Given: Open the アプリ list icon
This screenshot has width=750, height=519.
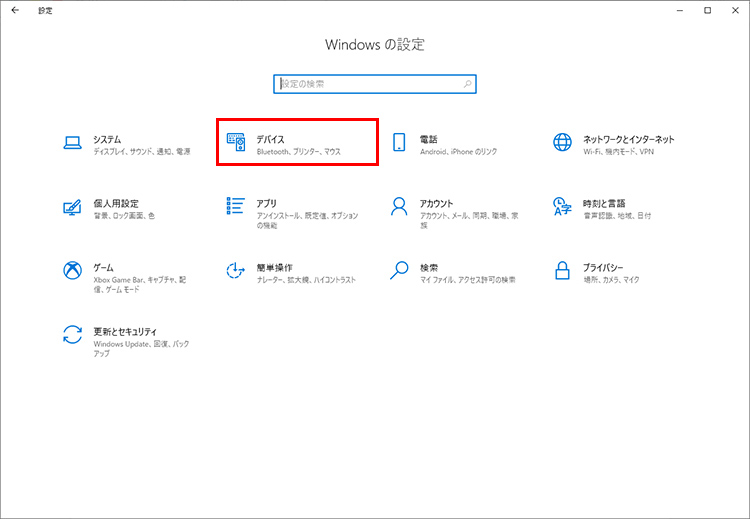Looking at the screenshot, I should (x=236, y=207).
